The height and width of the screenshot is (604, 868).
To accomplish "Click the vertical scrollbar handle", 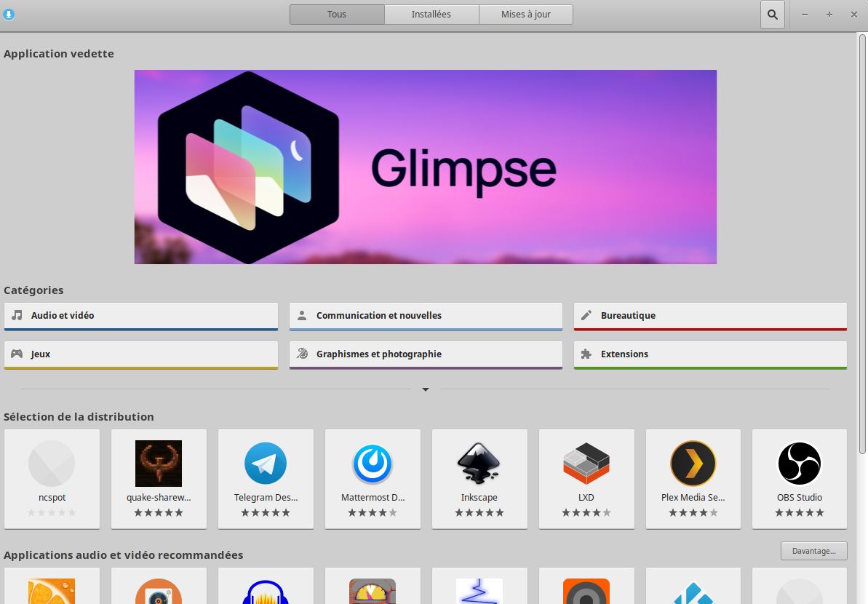I will (862, 244).
